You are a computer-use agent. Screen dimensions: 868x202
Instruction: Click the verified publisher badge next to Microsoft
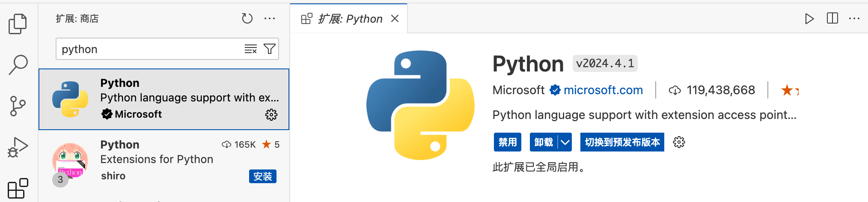point(555,90)
